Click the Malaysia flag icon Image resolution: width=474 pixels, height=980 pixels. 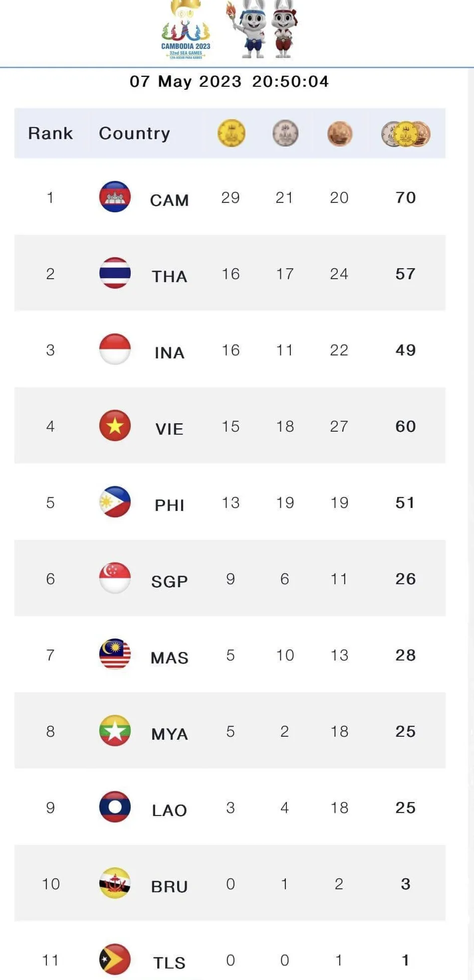point(115,654)
